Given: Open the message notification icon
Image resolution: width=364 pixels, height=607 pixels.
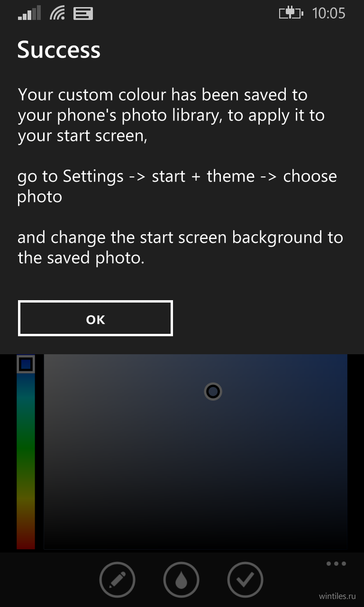Looking at the screenshot, I should (x=83, y=14).
